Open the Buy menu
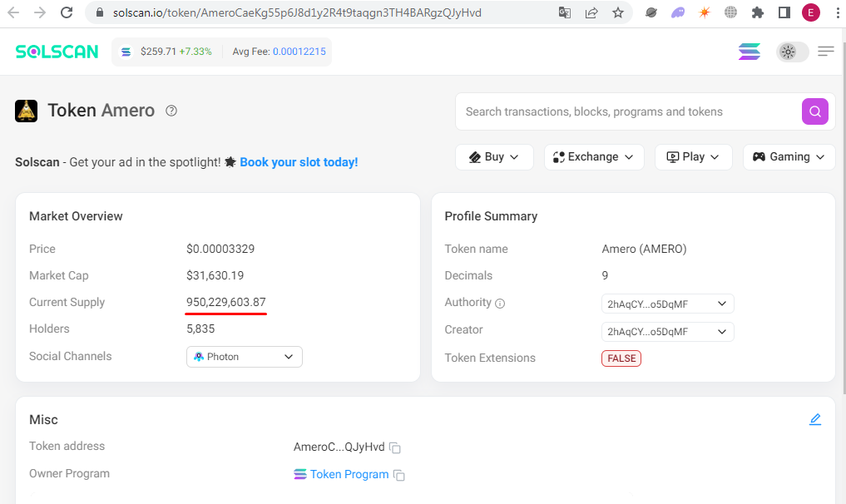This screenshot has height=504, width=846. tap(494, 157)
